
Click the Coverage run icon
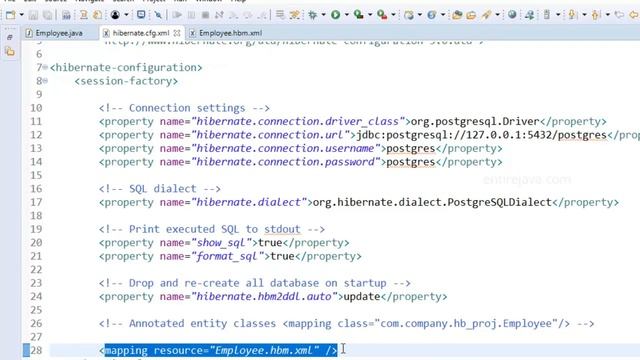(359, 15)
